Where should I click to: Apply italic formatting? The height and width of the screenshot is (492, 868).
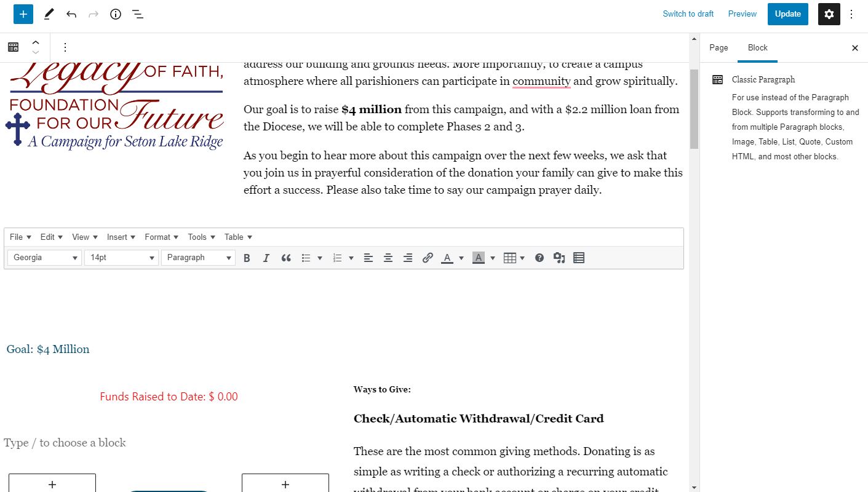266,258
